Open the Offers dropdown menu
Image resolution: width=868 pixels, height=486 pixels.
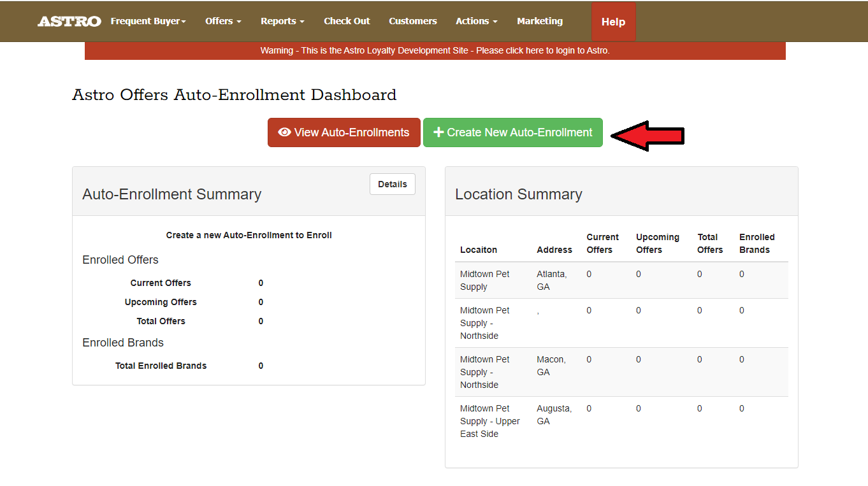click(x=223, y=21)
